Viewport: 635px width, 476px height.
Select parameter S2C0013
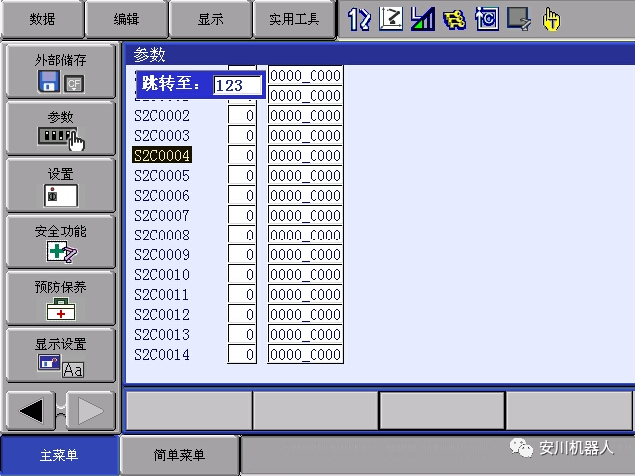[x=162, y=334]
